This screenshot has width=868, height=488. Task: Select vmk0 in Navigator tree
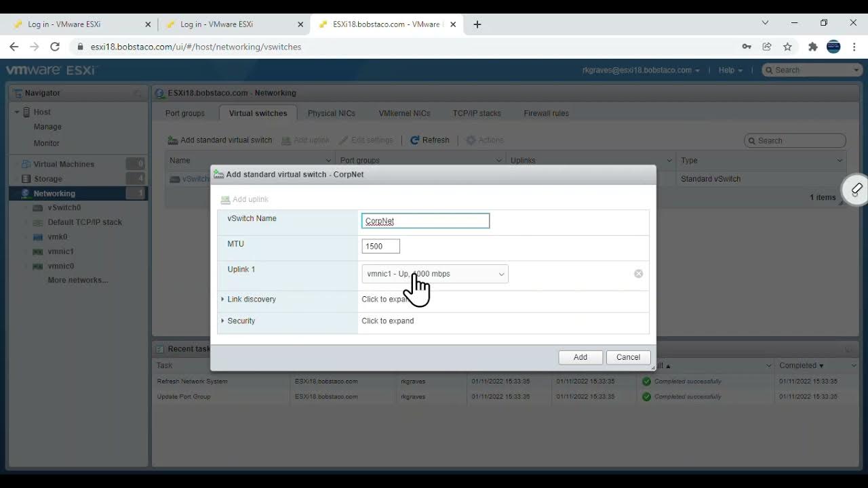pos(57,237)
